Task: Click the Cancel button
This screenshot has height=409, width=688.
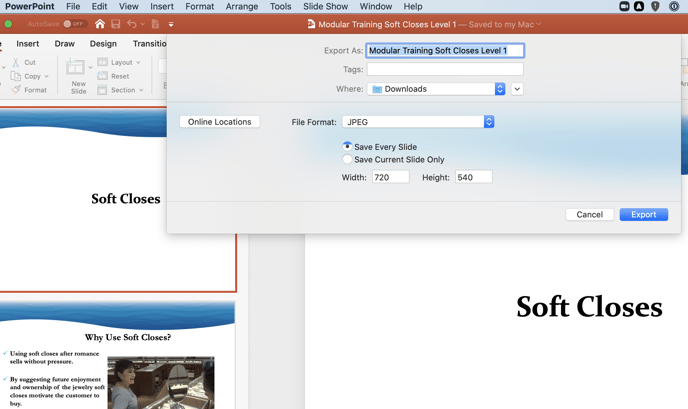Action: tap(589, 214)
